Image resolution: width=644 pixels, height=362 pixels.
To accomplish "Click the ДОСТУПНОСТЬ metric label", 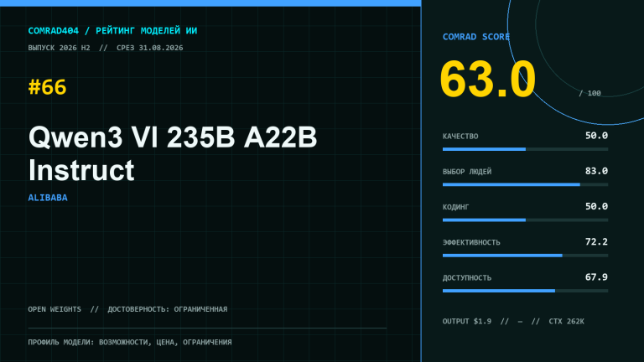I will (x=467, y=278).
